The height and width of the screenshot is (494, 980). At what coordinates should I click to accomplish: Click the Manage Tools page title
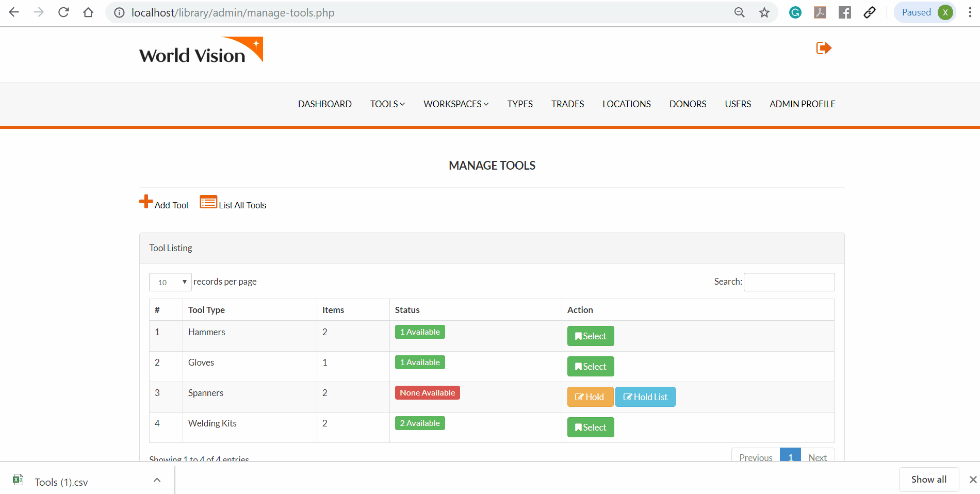click(x=492, y=166)
